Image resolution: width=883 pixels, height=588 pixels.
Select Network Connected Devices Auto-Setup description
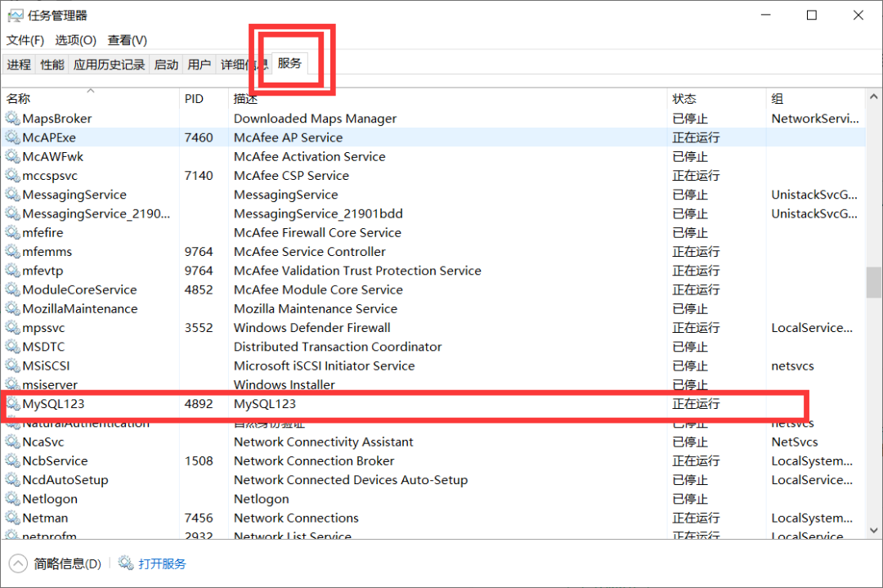coord(351,480)
